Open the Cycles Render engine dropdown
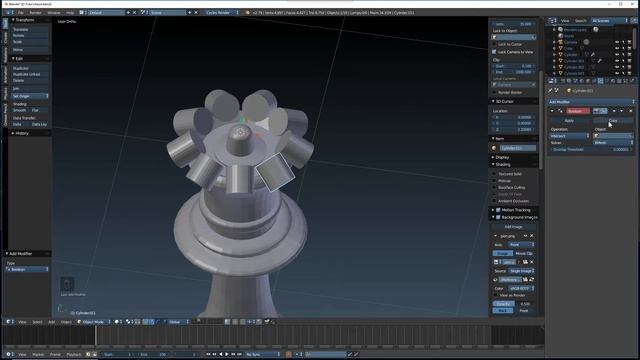 coord(222,13)
